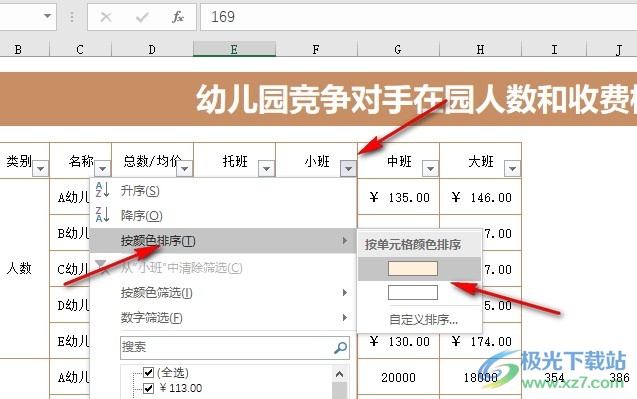Image resolution: width=637 pixels, height=399 pixels.
Task: Open the 总数/均价 filter dropdown
Action: pyautogui.click(x=184, y=168)
